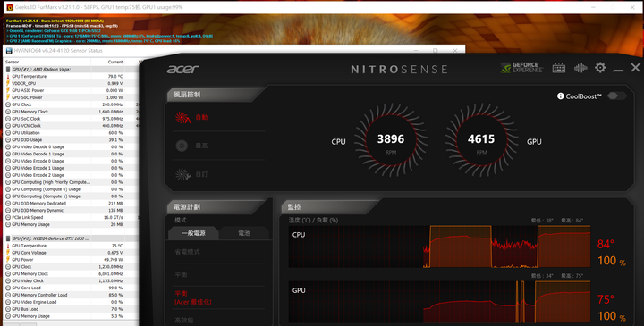The height and width of the screenshot is (326, 644).
Task: Click lightning icon next to GPU SoC Power
Action: 8,97
